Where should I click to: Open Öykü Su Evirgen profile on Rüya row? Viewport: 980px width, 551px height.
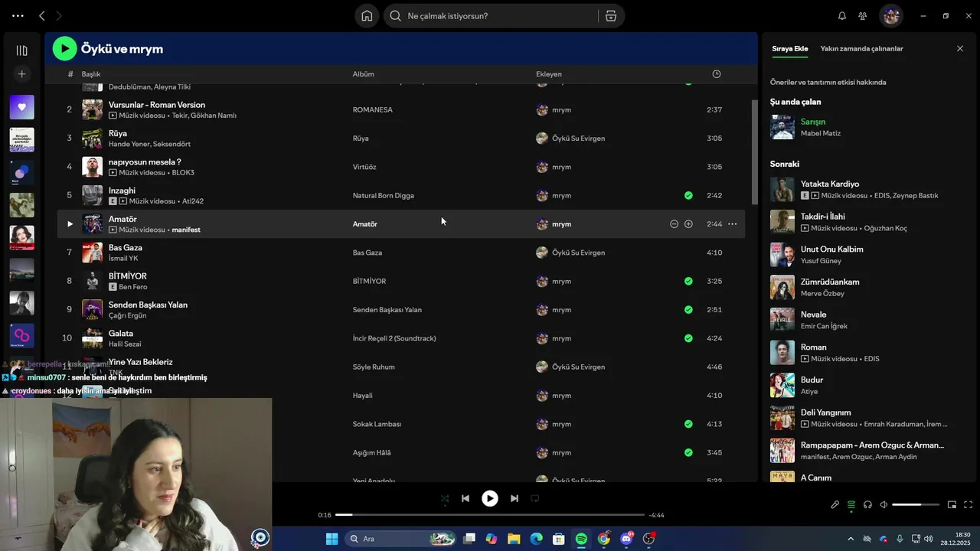coord(578,139)
